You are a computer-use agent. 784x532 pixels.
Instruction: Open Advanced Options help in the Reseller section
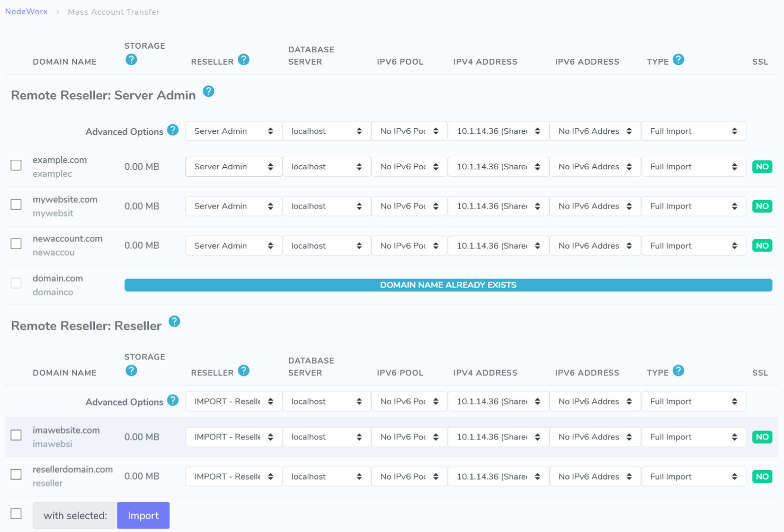click(173, 400)
